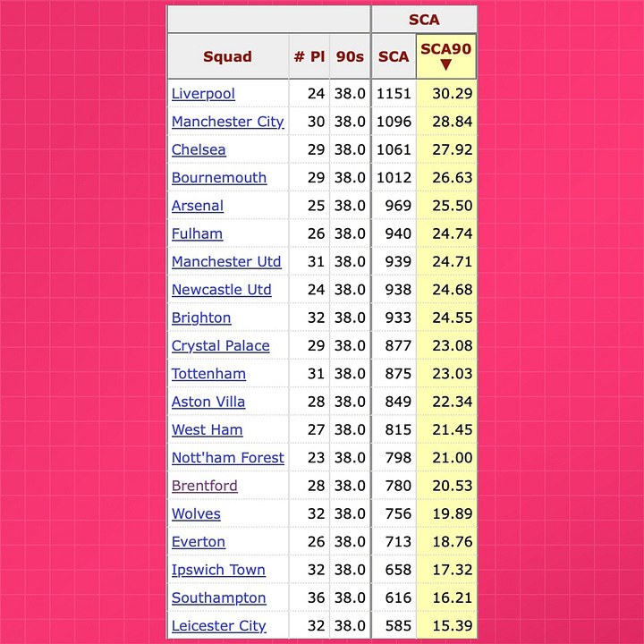Open the Everton squad link
The width and height of the screenshot is (644, 644).
pos(199,542)
